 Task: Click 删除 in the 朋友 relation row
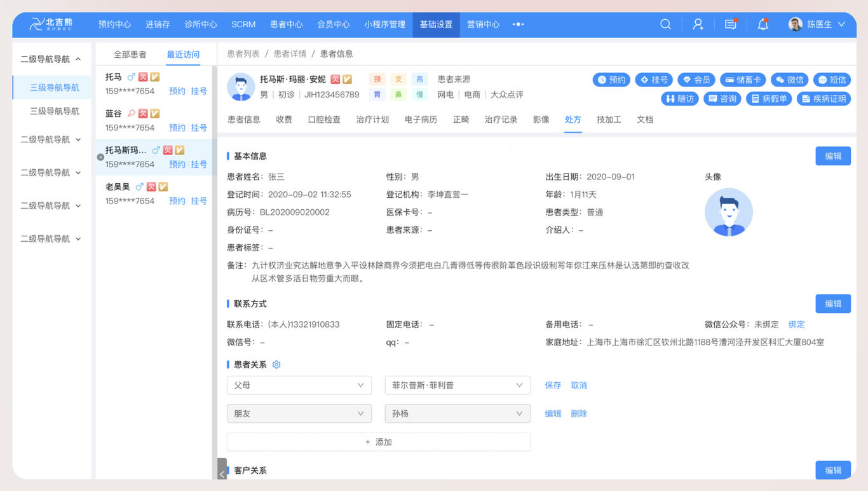click(x=578, y=413)
